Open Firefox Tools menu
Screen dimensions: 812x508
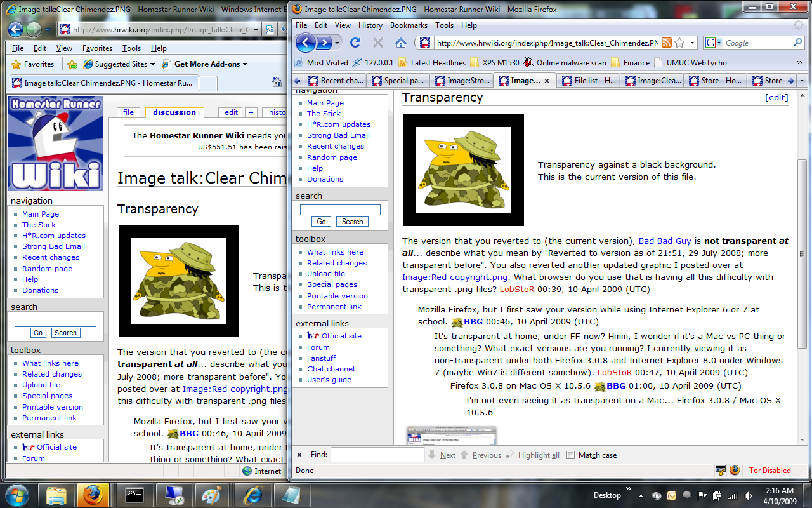[444, 25]
